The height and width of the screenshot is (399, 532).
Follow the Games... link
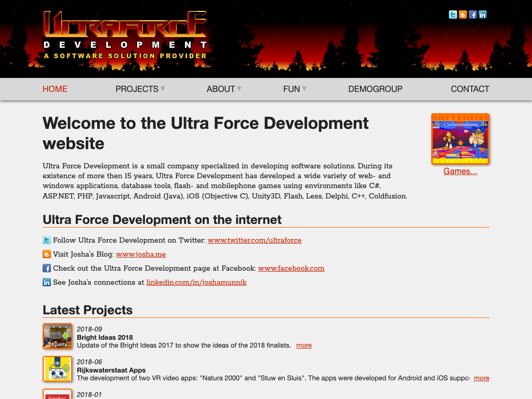pos(460,171)
